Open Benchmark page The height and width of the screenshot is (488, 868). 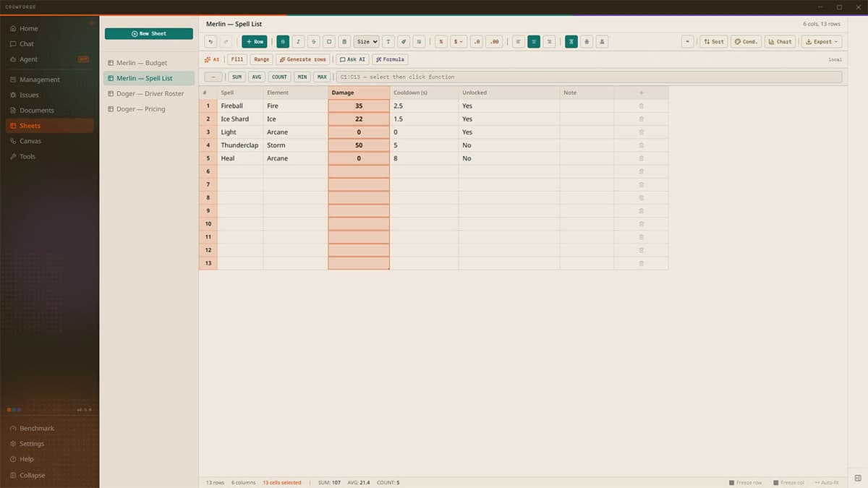click(49, 428)
